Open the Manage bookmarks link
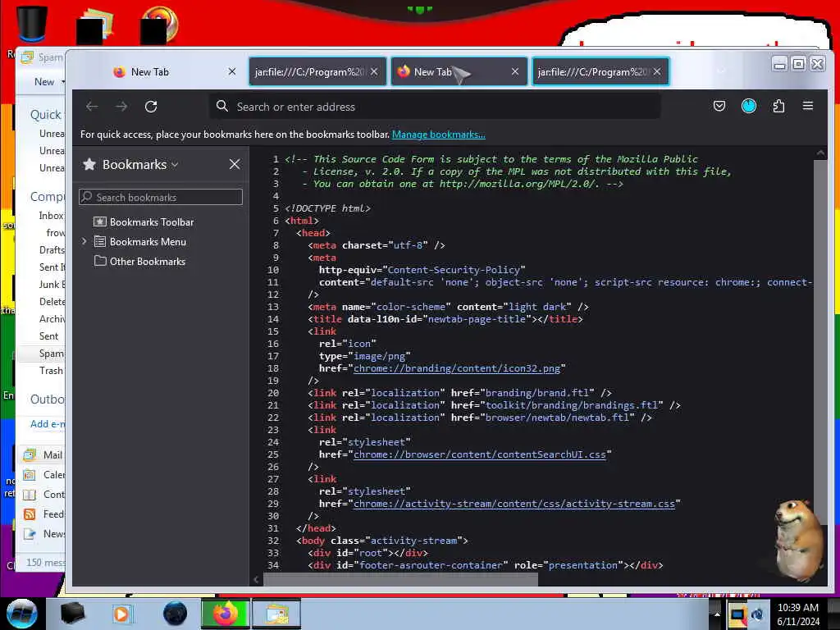Viewport: 840px width, 630px height. (x=438, y=135)
